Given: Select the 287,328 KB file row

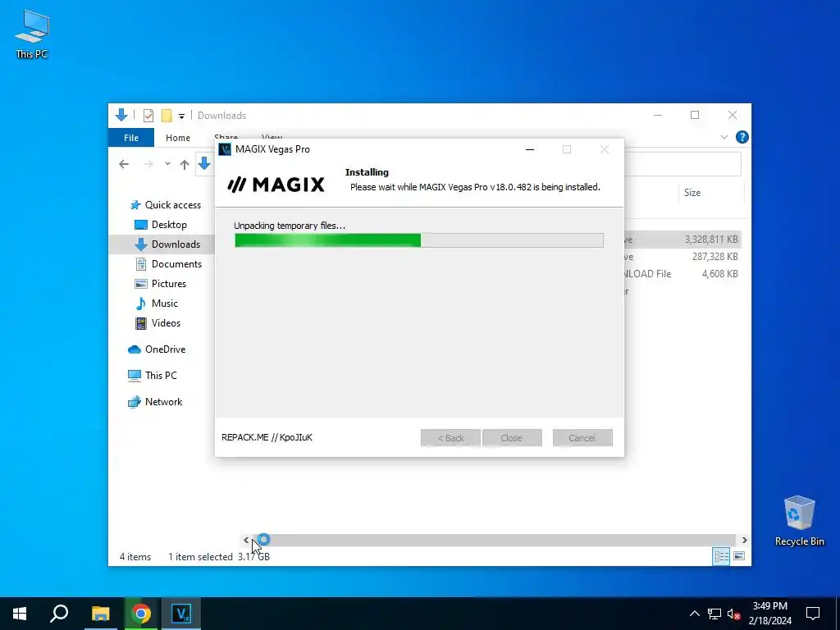Looking at the screenshot, I should [684, 257].
